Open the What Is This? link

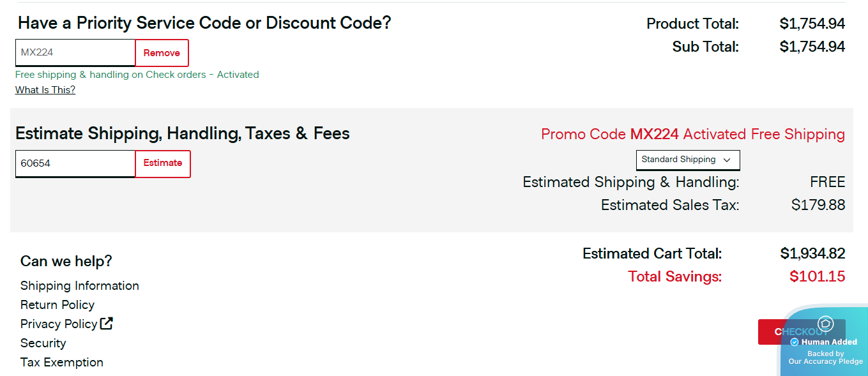[x=45, y=90]
